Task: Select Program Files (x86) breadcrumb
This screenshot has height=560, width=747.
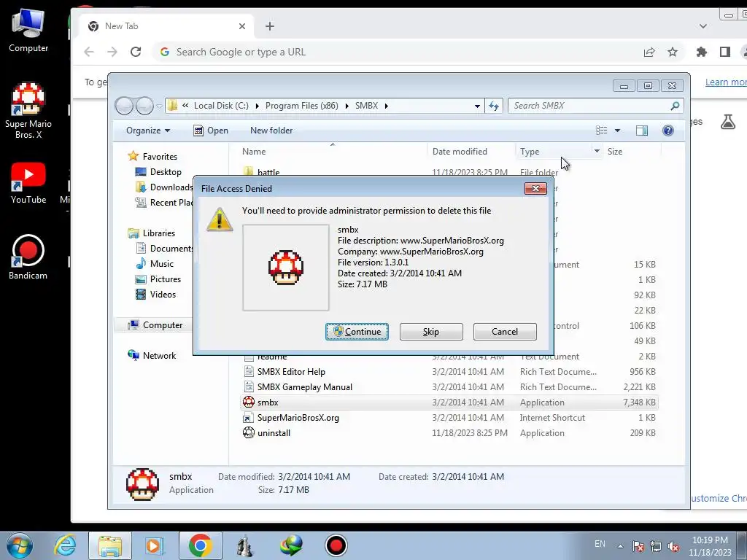Action: coord(301,106)
